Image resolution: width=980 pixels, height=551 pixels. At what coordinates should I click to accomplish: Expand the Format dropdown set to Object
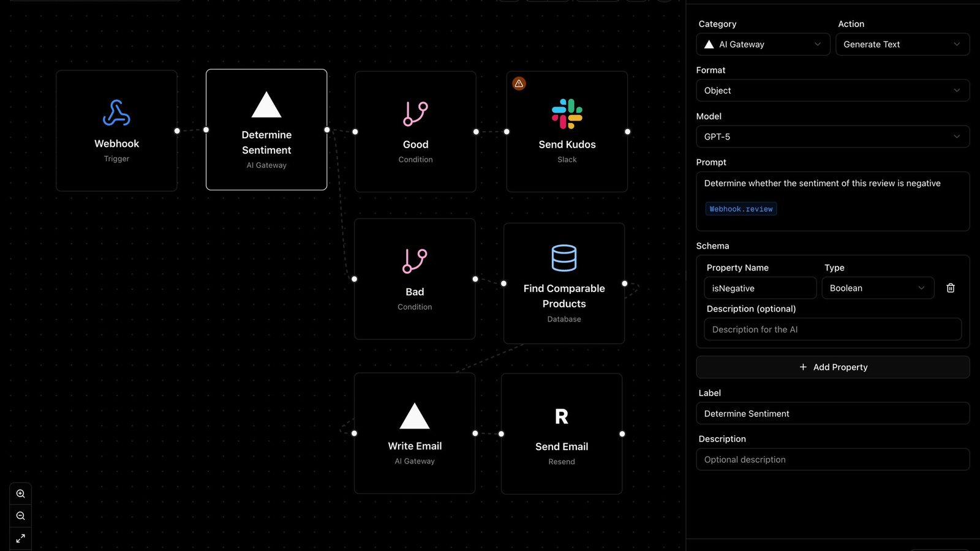[833, 91]
